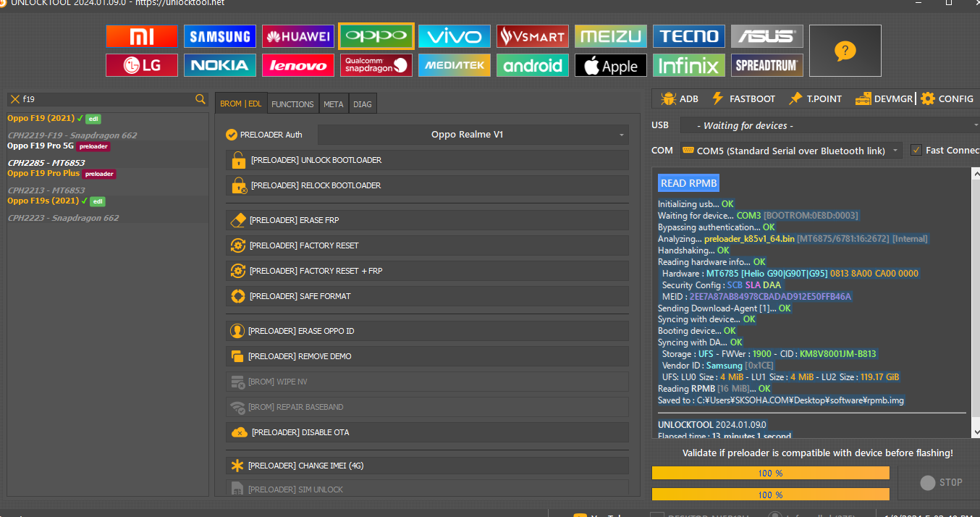The width and height of the screenshot is (980, 517).
Task: Select the MediaTek brand icon
Action: tap(455, 65)
